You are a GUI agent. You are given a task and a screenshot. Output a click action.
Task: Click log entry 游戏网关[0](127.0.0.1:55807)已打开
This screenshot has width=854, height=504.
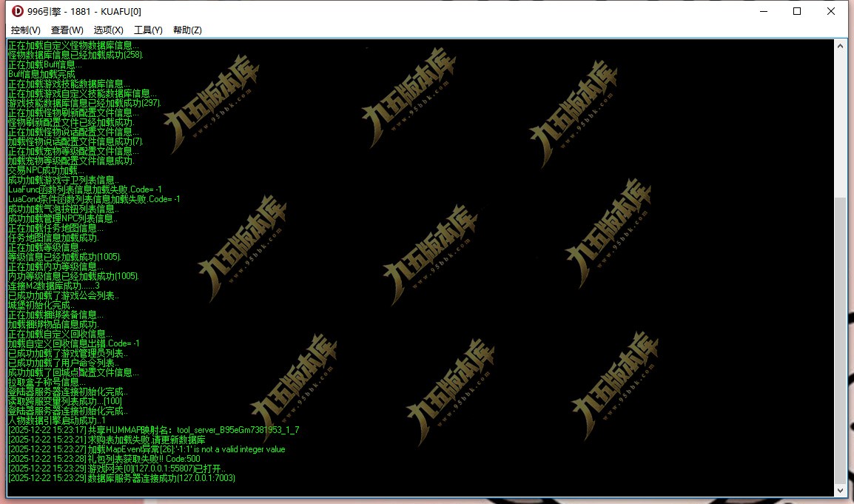(x=116, y=468)
